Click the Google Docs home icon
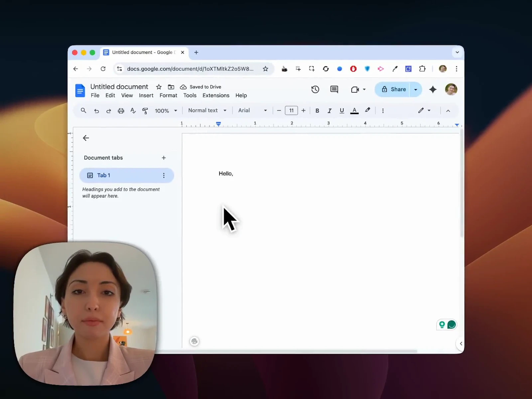The image size is (532, 399). click(x=80, y=90)
